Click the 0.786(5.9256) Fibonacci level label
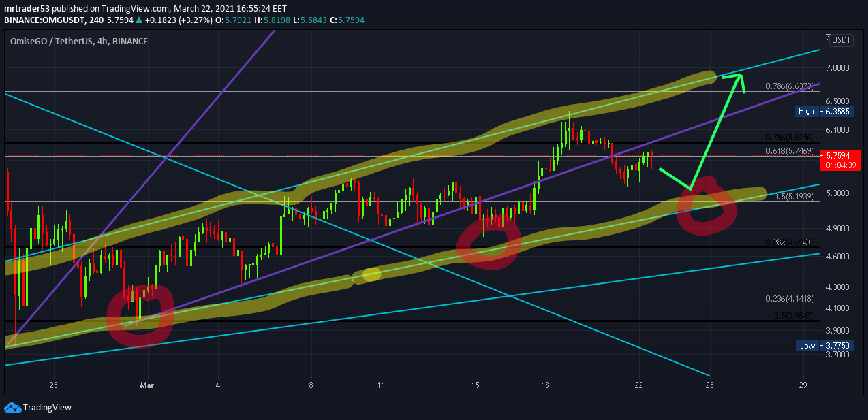 pyautogui.click(x=789, y=138)
